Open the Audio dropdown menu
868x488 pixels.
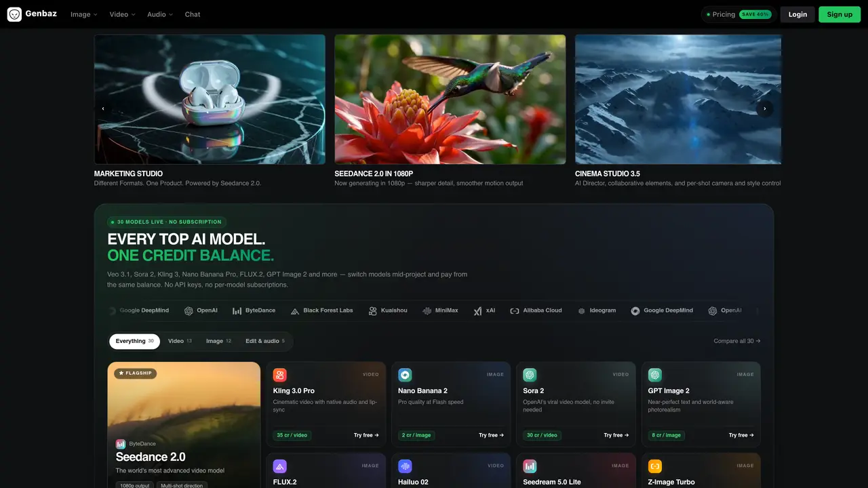coord(160,14)
